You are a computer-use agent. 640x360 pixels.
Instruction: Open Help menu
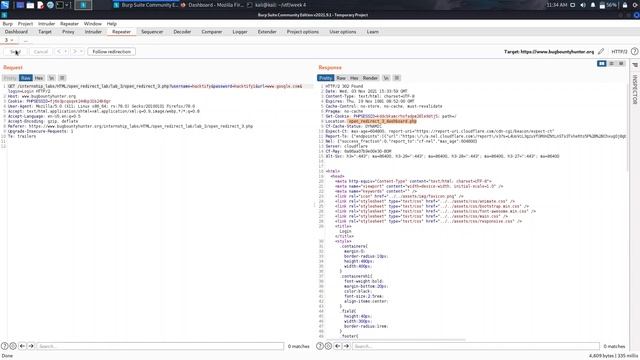click(x=111, y=24)
